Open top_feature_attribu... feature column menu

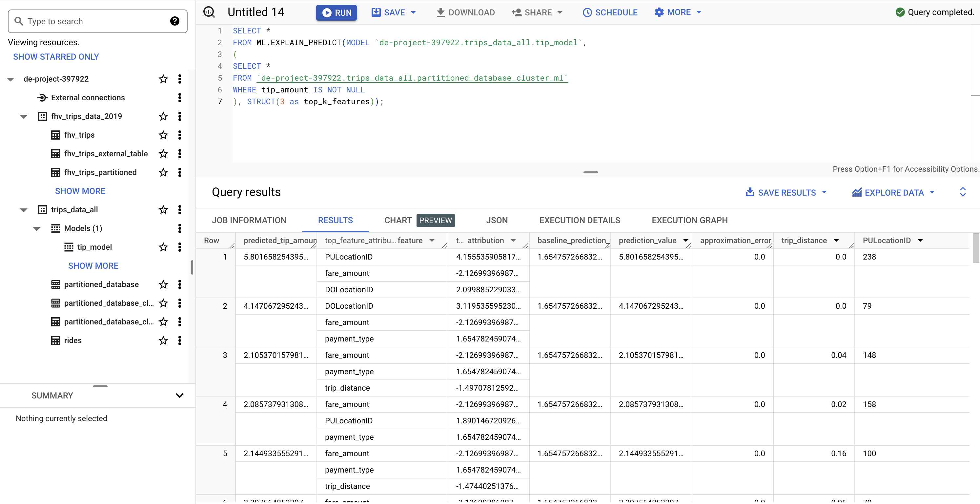[432, 241]
